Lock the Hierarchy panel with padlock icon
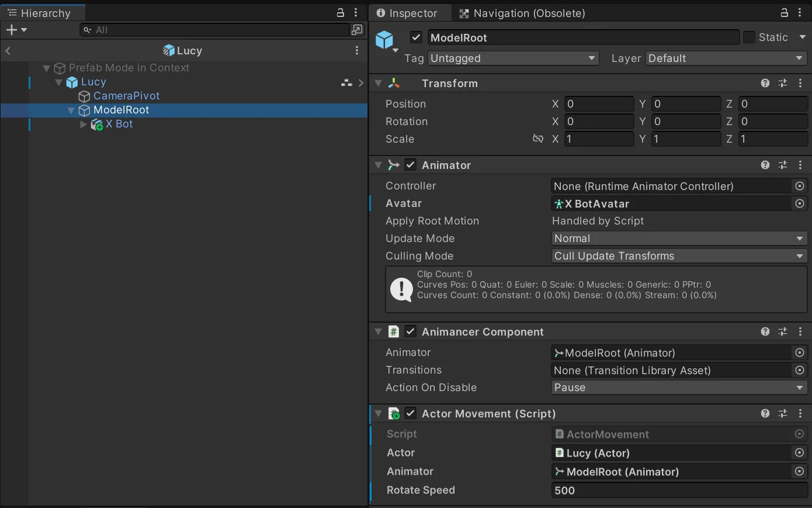This screenshot has width=812, height=508. (x=341, y=13)
